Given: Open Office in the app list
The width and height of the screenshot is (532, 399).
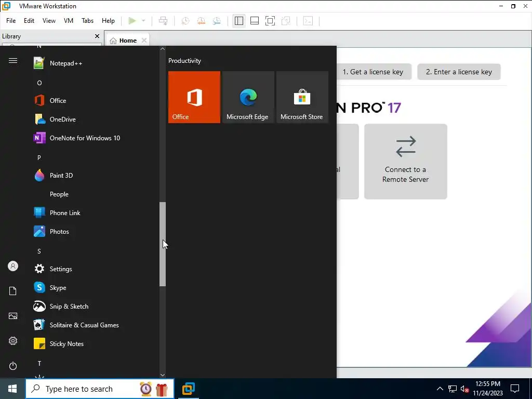Looking at the screenshot, I should pos(95,100).
